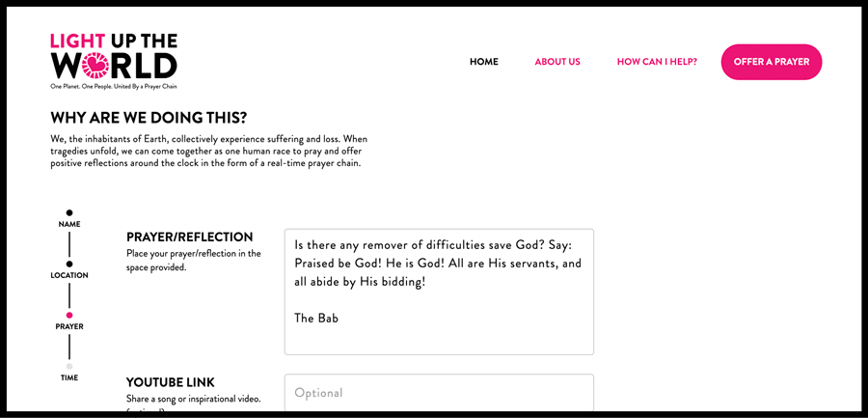Select the Location step dot
Viewport: 868px width, 418px height.
click(x=69, y=264)
